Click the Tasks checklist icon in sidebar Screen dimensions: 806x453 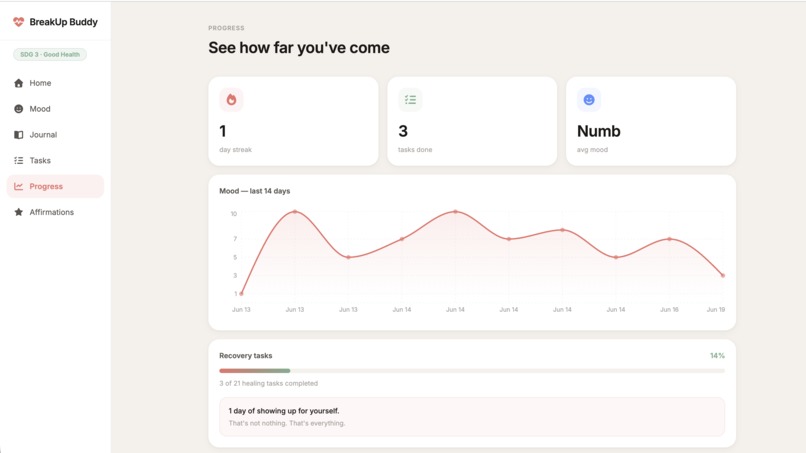(x=19, y=160)
